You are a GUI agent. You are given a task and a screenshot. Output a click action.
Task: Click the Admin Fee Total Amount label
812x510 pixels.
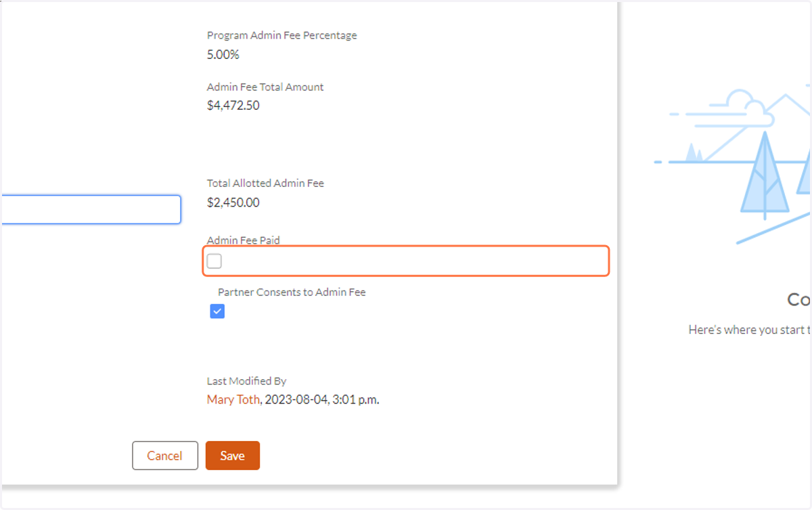click(265, 87)
